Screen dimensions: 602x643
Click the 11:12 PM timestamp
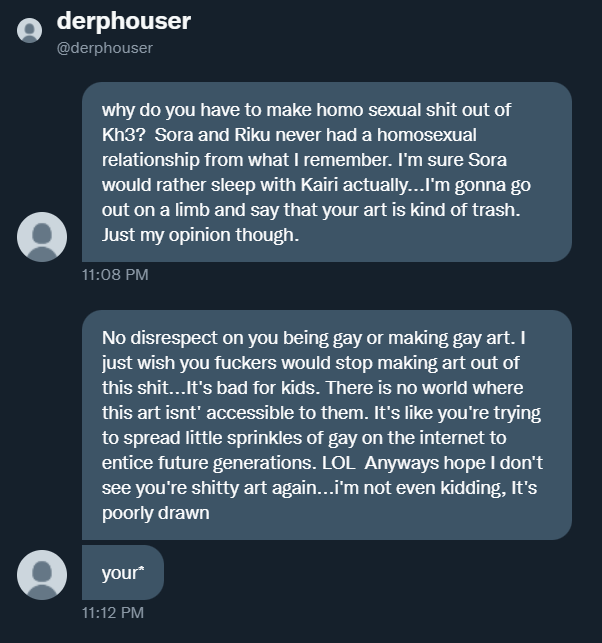pos(115,612)
